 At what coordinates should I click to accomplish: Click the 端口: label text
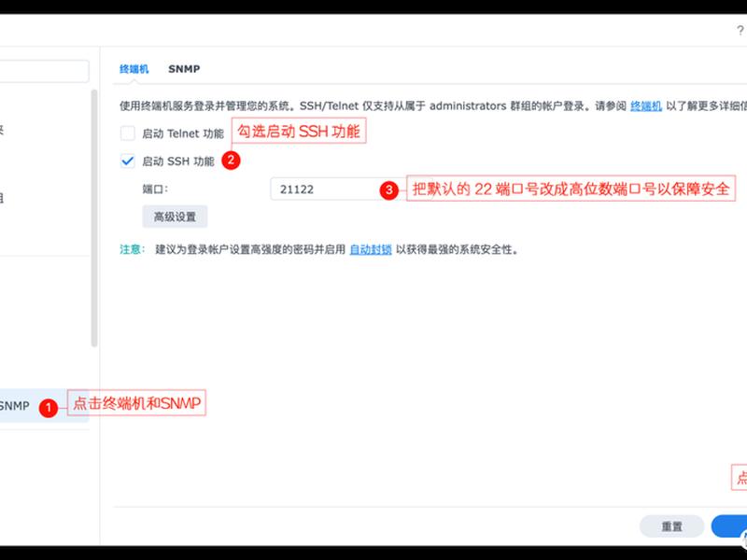(155, 189)
